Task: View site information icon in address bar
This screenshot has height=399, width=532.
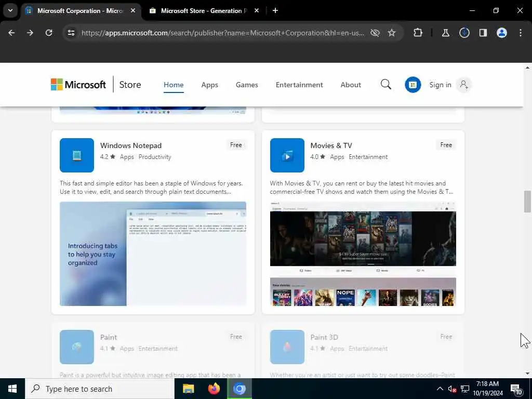Action: tap(71, 33)
